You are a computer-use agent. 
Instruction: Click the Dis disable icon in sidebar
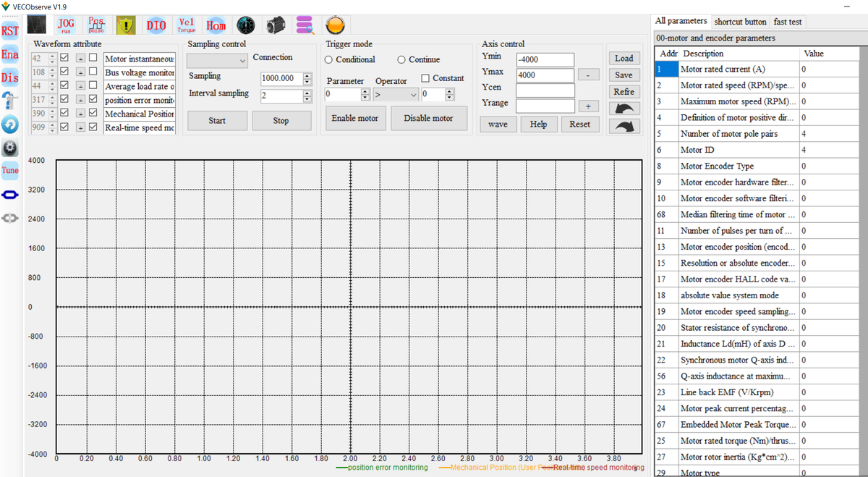click(x=10, y=77)
